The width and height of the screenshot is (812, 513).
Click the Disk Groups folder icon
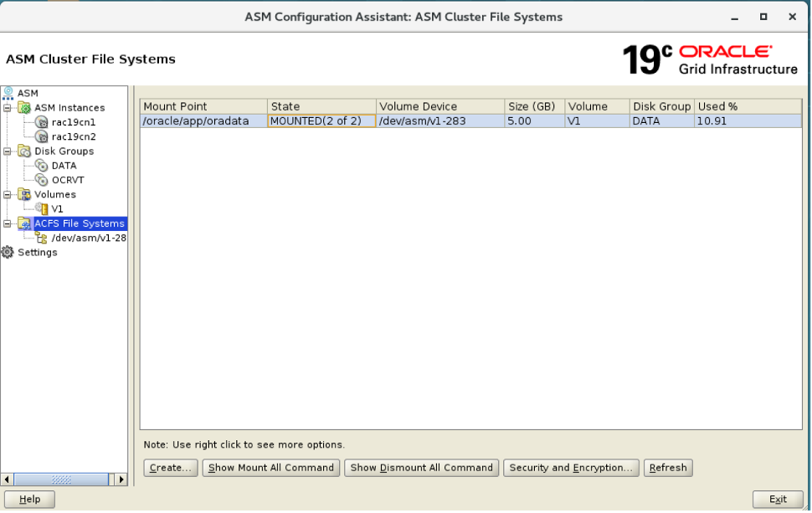[x=24, y=151]
